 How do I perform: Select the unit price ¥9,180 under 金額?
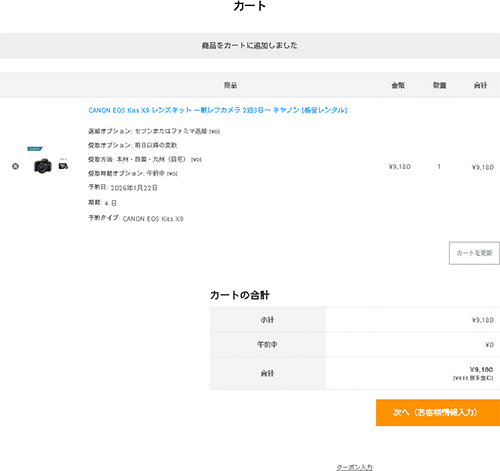400,166
